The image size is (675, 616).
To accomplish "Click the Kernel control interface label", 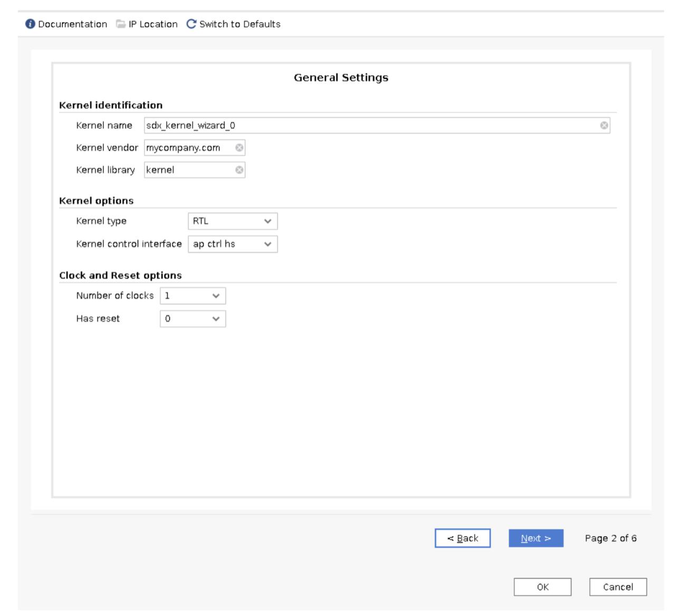I will coord(129,243).
